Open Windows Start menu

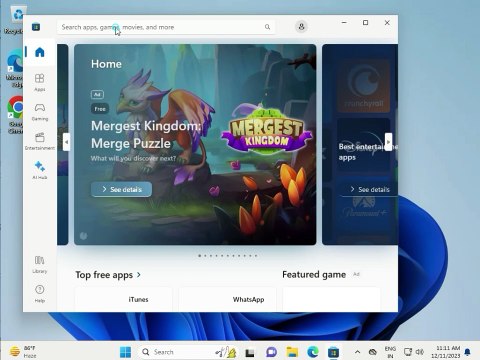click(125, 352)
